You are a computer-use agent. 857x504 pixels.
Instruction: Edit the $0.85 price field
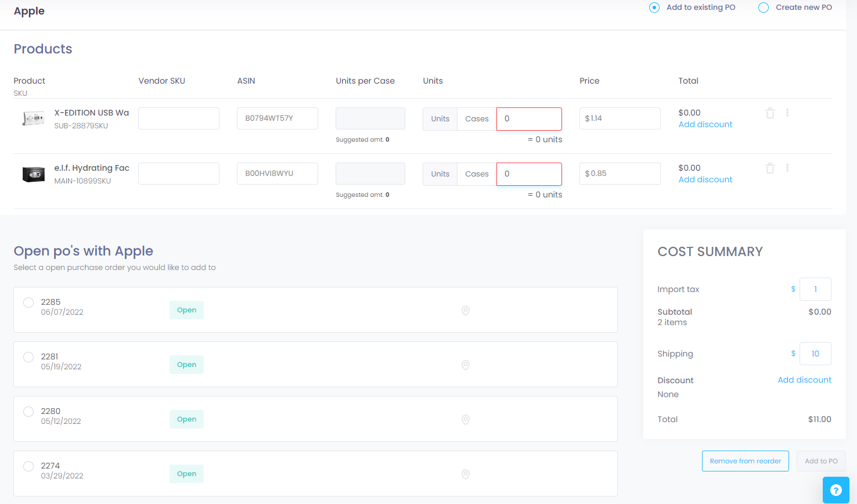[620, 174]
